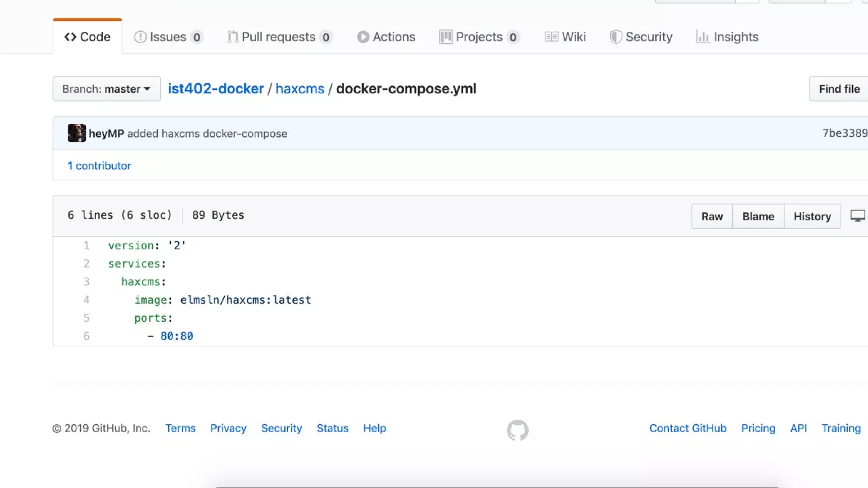Select line number 4 in code view

pyautogui.click(x=86, y=300)
